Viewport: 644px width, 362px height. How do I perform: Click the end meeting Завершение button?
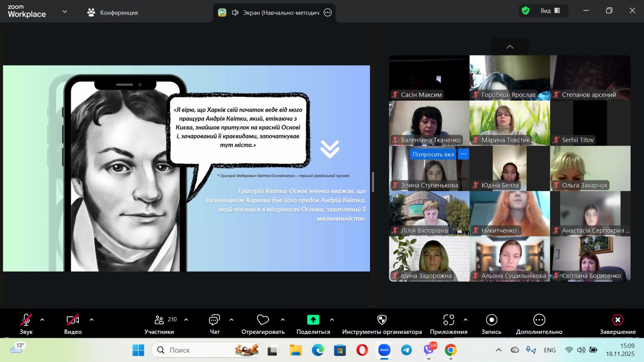point(617,324)
